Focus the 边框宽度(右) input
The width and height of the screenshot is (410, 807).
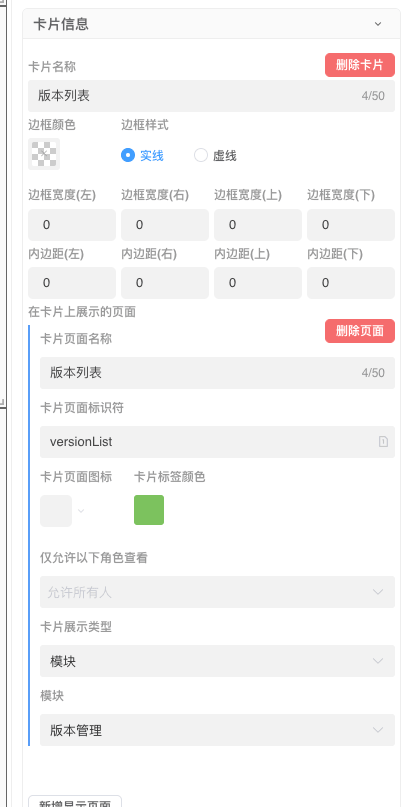pyautogui.click(x=165, y=225)
